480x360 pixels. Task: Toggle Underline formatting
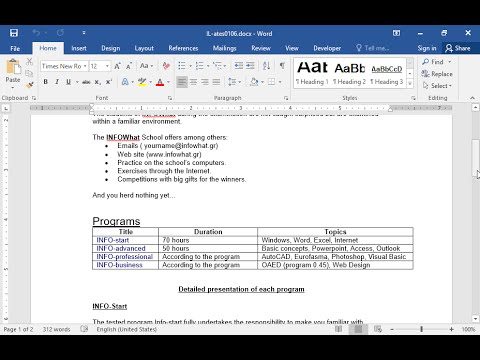(68, 82)
